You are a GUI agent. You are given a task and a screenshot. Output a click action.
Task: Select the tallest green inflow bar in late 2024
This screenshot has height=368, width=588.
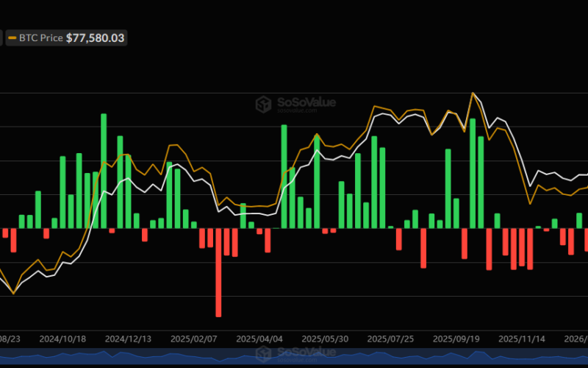[x=104, y=171]
